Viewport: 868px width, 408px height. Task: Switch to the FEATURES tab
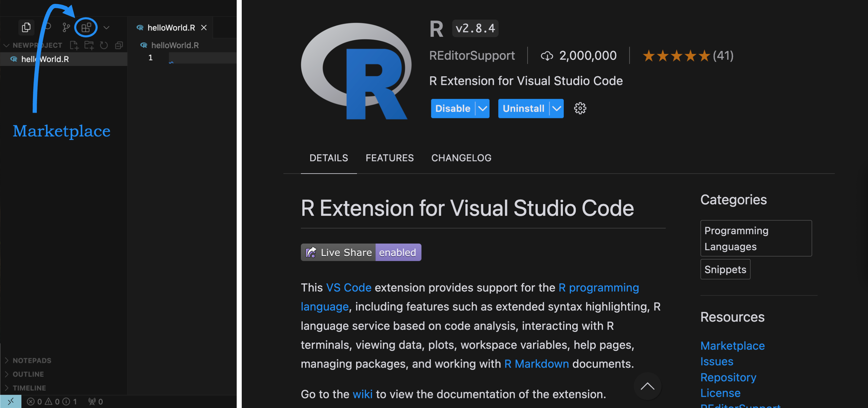[390, 158]
